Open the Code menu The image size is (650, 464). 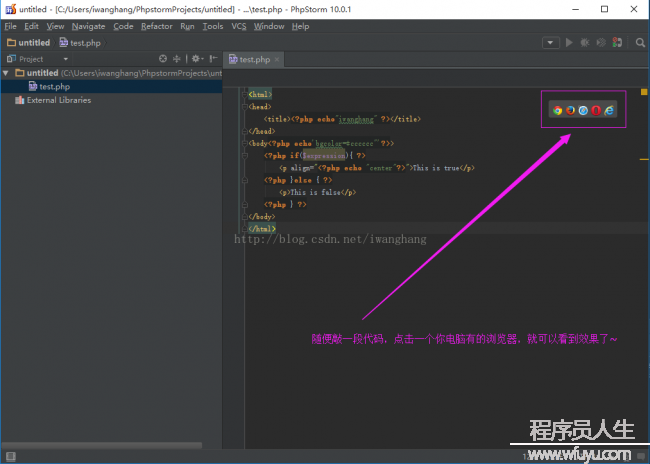click(x=123, y=26)
